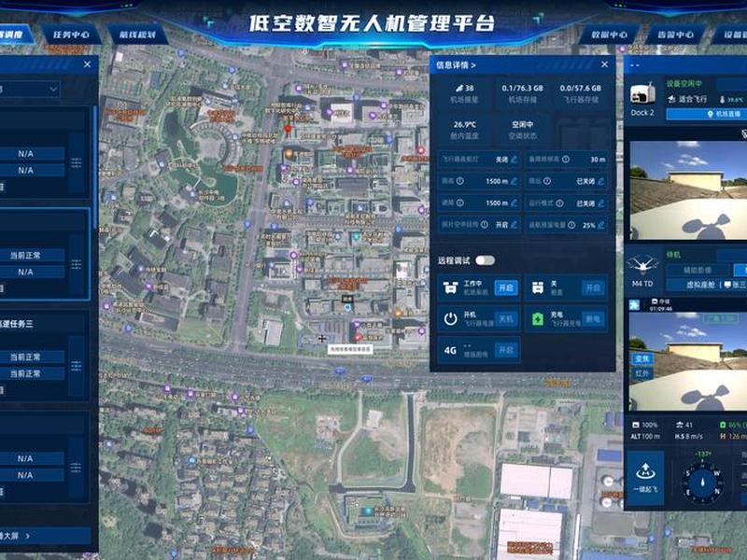Select the 巡逻任务三 task title
Image resolution: width=747 pixels, height=560 pixels.
(17, 324)
